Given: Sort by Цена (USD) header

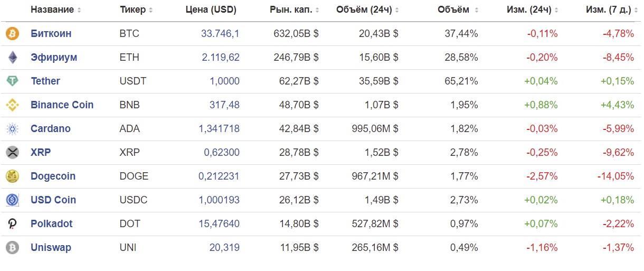Looking at the screenshot, I should tap(211, 10).
